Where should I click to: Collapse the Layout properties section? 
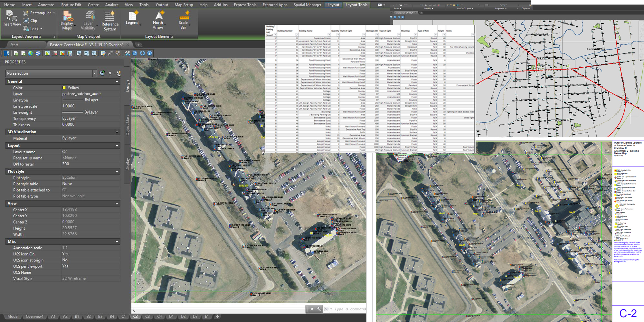click(x=117, y=146)
